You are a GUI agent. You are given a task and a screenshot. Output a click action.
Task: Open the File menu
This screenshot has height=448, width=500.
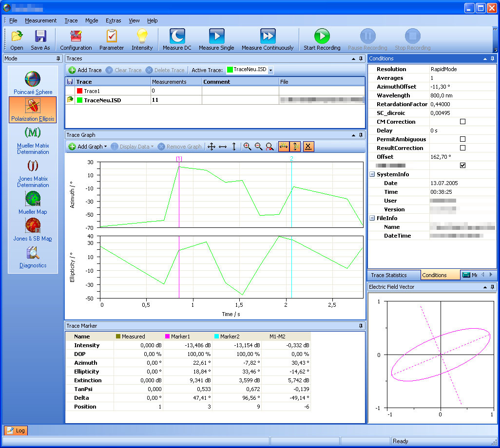click(x=13, y=20)
